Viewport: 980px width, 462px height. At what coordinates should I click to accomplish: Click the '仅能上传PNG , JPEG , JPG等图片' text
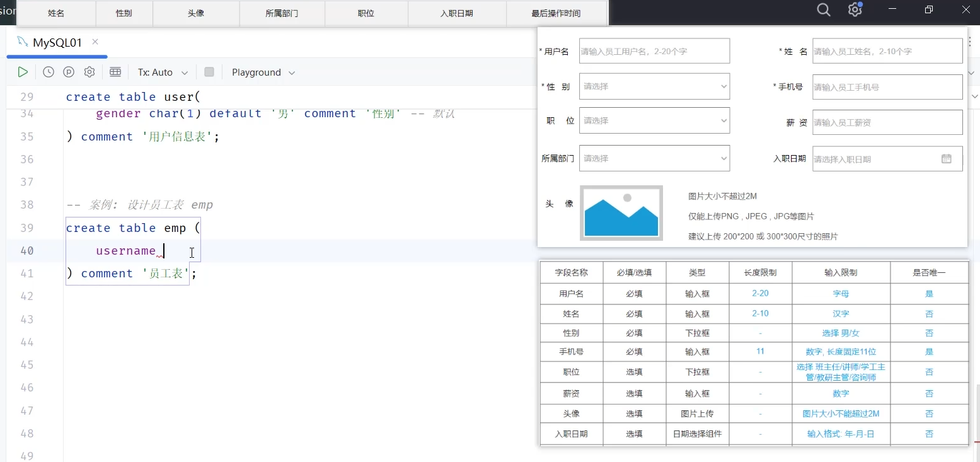click(751, 216)
